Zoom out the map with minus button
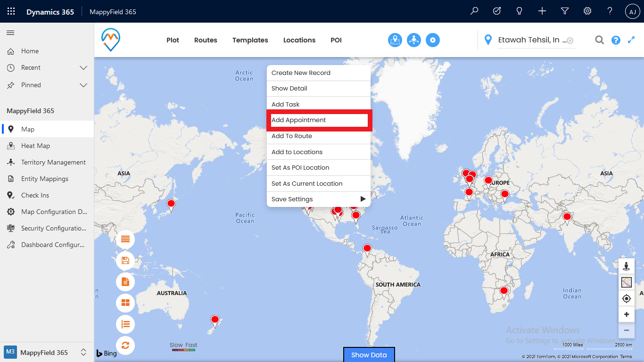 (626, 330)
